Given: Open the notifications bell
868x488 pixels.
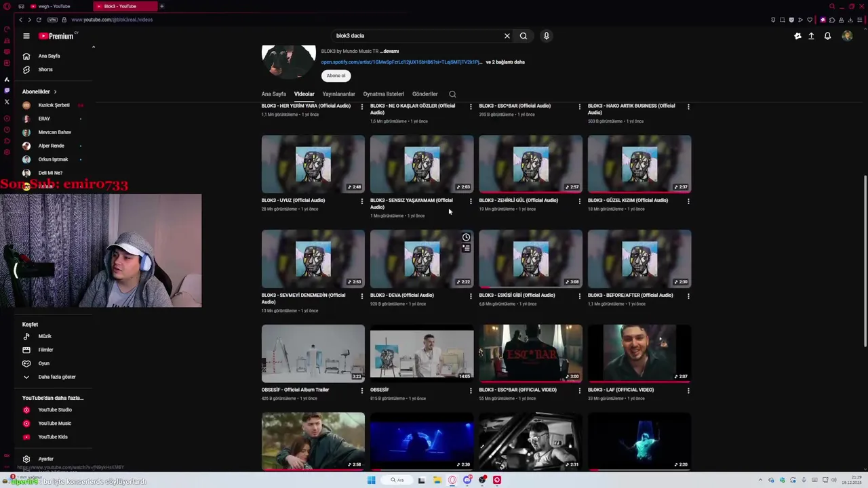Looking at the screenshot, I should [x=827, y=36].
